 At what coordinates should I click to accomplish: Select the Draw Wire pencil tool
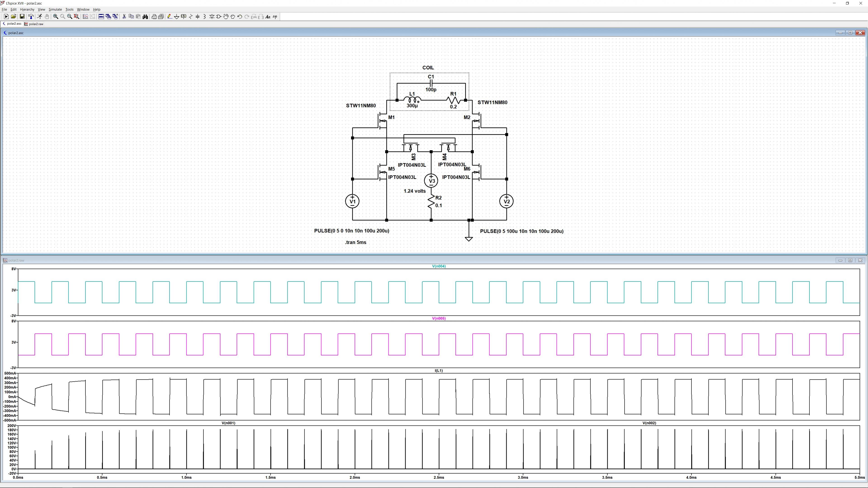pyautogui.click(x=170, y=17)
